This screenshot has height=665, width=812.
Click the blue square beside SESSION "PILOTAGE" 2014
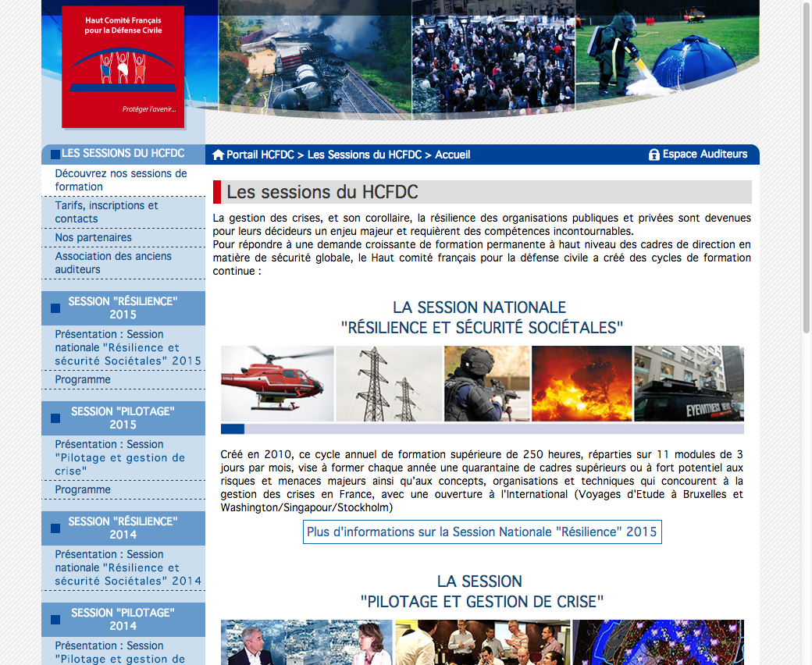pos(55,620)
